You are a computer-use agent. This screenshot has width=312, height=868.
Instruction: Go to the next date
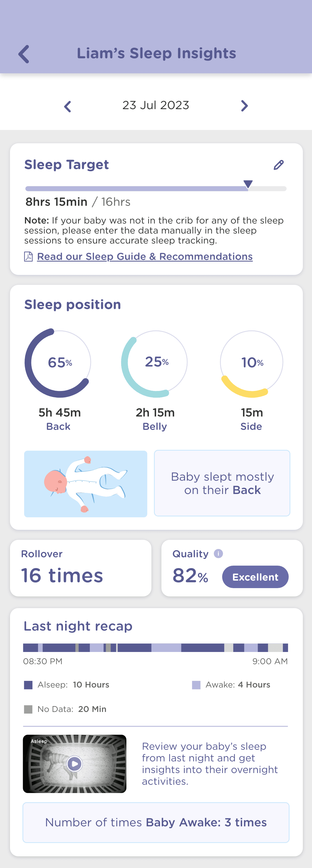(x=244, y=106)
